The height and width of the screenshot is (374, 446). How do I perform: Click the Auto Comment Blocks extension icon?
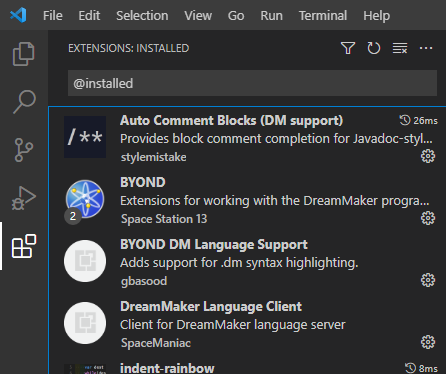coord(85,137)
